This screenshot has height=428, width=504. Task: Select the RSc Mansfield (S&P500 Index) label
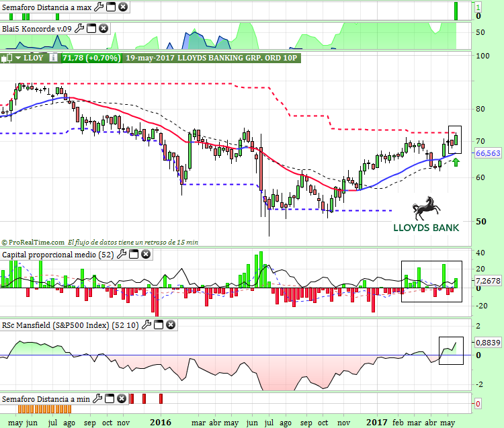click(x=71, y=325)
